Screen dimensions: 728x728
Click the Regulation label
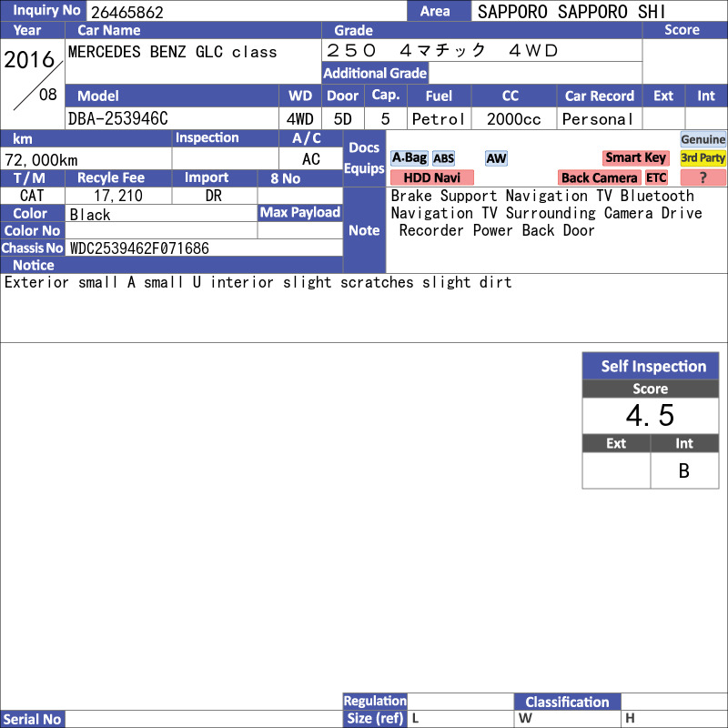pyautogui.click(x=375, y=701)
